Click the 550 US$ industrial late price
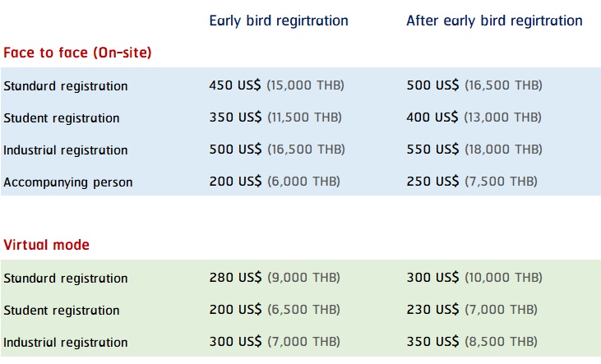The image size is (601, 364). (432, 150)
